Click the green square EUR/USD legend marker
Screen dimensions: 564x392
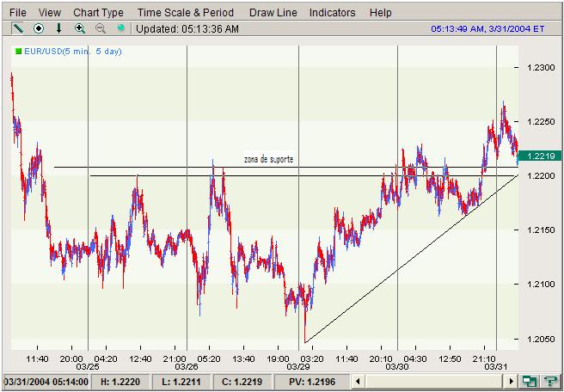18,52
